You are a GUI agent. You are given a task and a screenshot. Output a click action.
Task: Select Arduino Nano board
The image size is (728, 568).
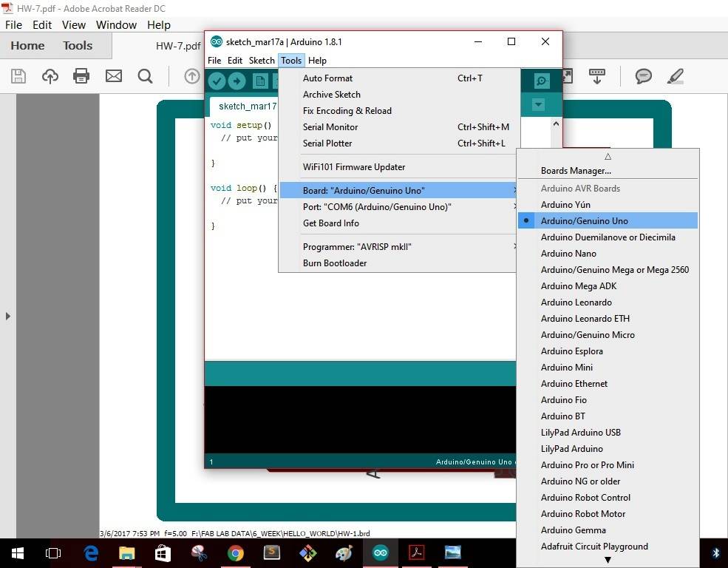(608, 253)
